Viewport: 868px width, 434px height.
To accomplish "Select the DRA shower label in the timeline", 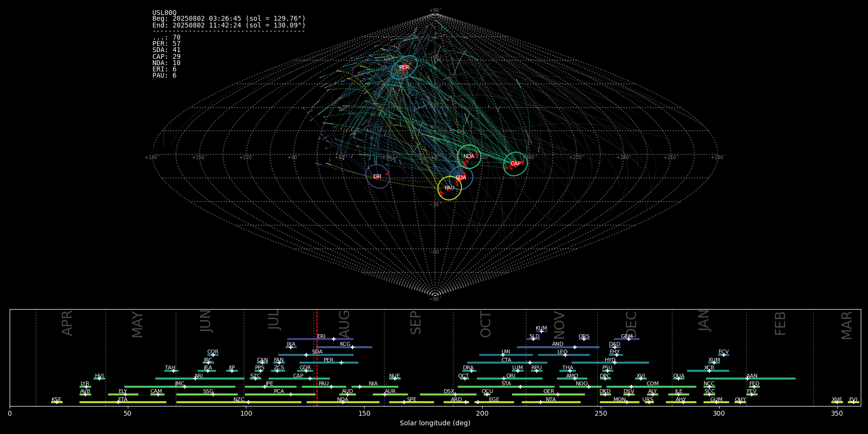I will (468, 368).
